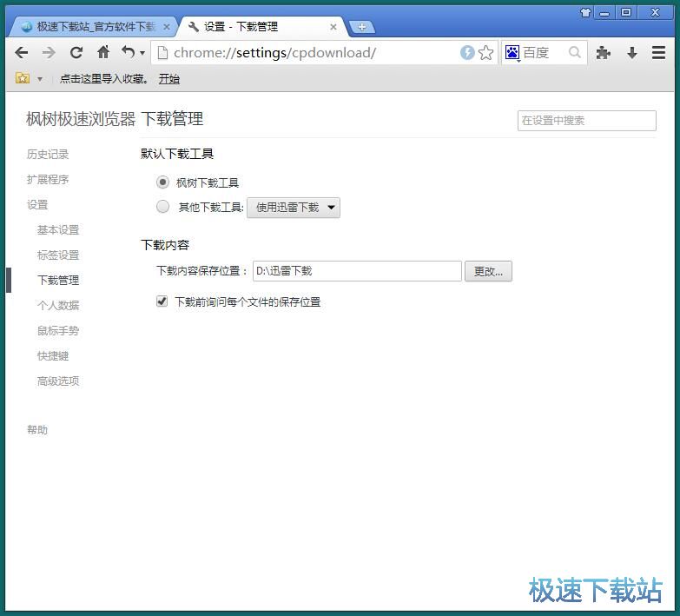
Task: Open 扩展程序 in the sidebar
Action: coord(48,180)
